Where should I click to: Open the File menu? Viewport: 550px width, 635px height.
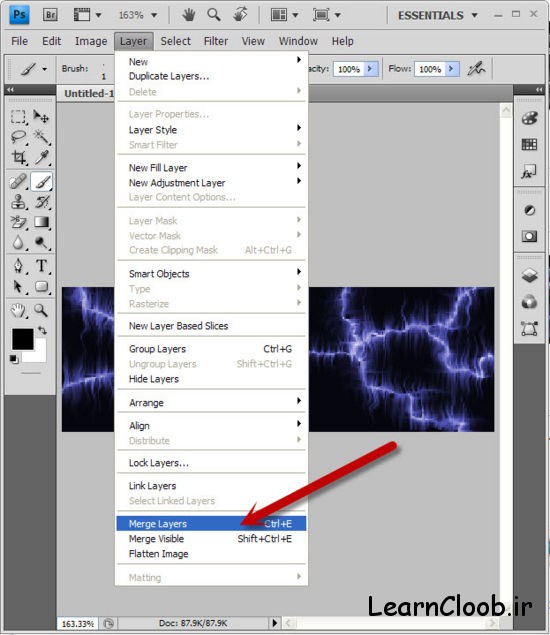pyautogui.click(x=19, y=41)
